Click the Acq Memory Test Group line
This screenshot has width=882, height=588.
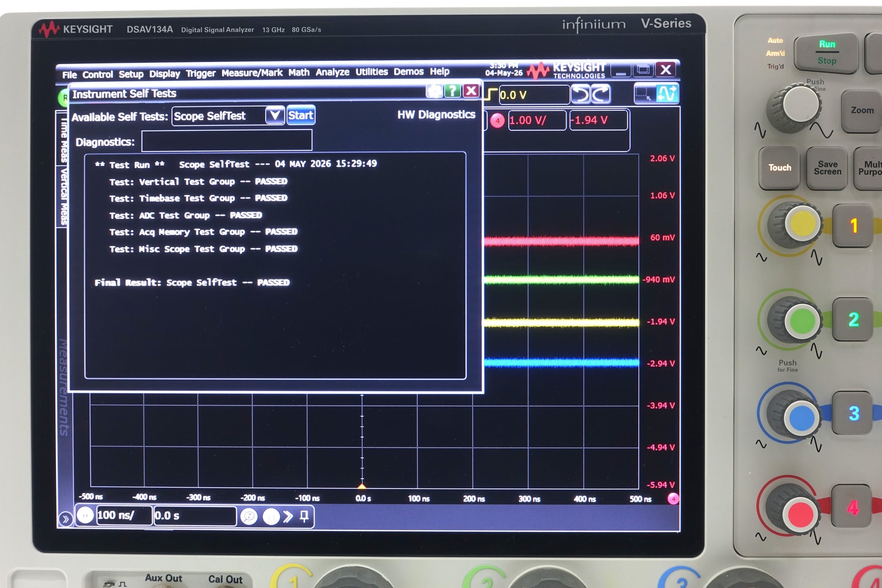pyautogui.click(x=203, y=232)
